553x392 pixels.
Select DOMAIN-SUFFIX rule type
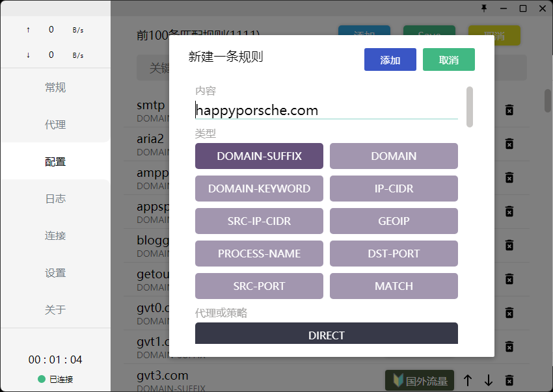pyautogui.click(x=259, y=156)
